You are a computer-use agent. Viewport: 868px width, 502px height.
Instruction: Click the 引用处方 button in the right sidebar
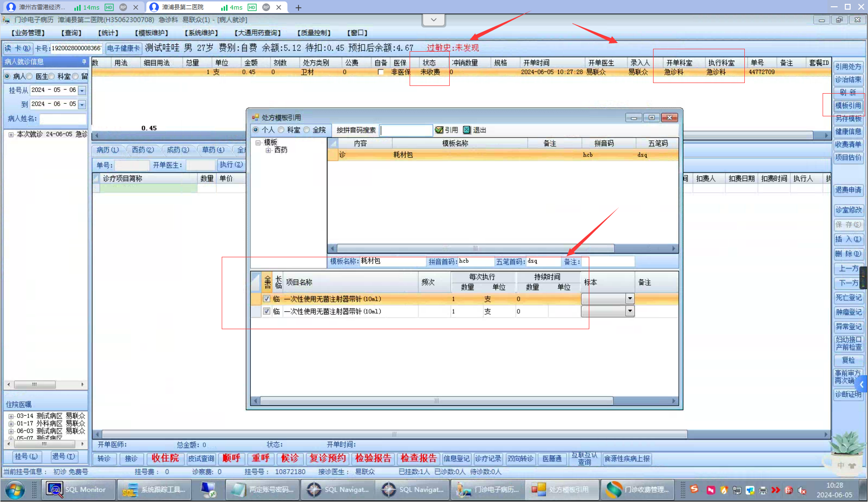[x=848, y=67]
